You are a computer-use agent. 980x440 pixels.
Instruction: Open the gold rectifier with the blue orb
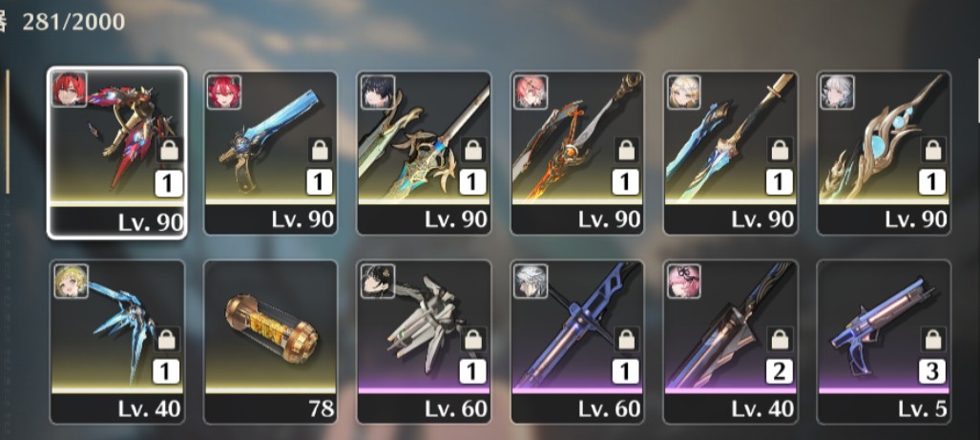pos(884,153)
